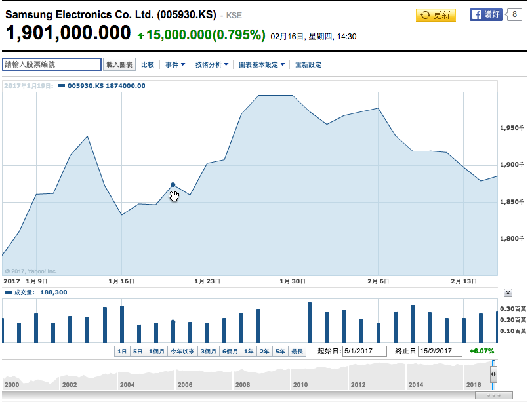
Task: Click the Facebook like count 8 bubble
Action: coord(514,14)
